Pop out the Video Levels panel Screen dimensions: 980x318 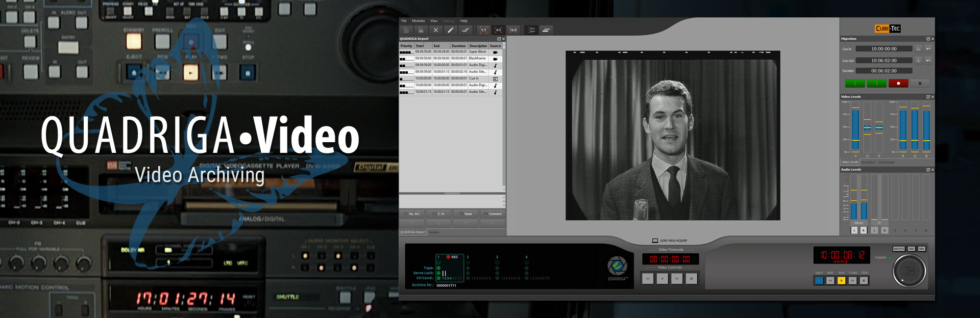tap(928, 97)
